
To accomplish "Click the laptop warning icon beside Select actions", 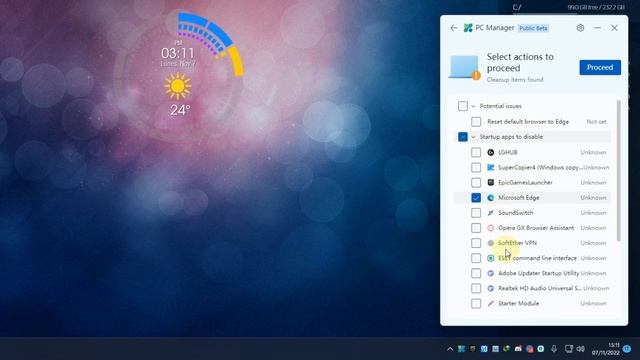I will [x=464, y=67].
